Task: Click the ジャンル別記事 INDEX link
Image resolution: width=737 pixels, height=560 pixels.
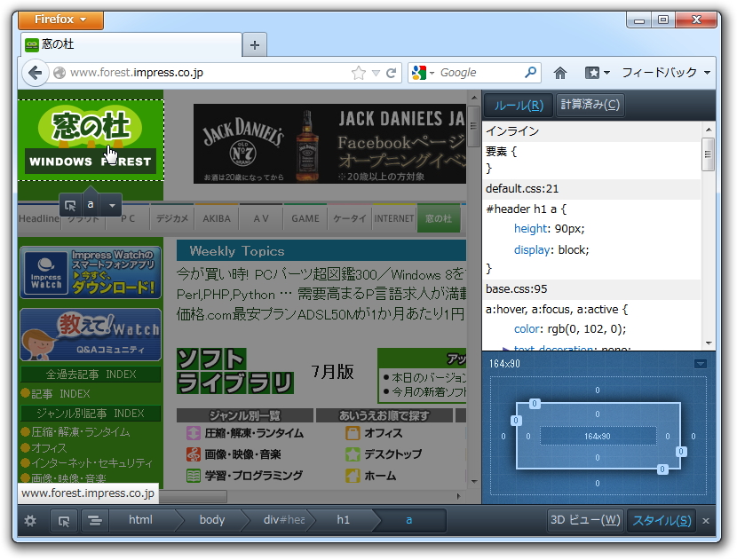Action: pos(91,414)
